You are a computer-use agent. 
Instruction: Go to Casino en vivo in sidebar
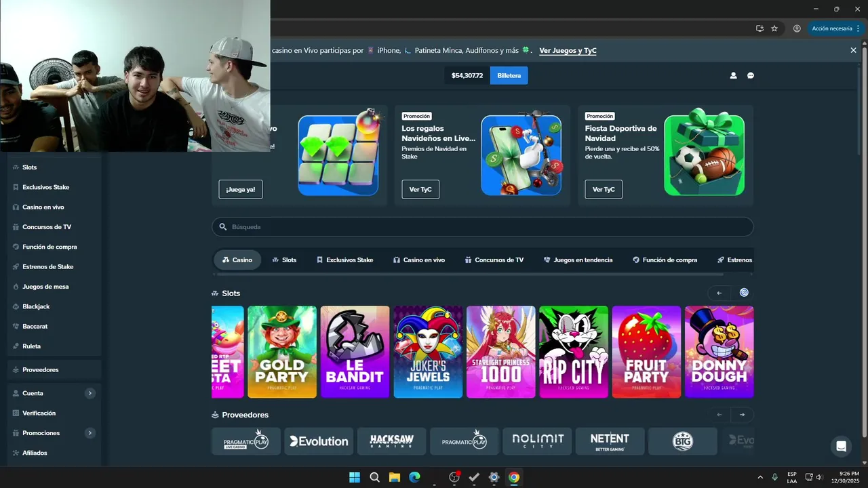click(x=54, y=207)
